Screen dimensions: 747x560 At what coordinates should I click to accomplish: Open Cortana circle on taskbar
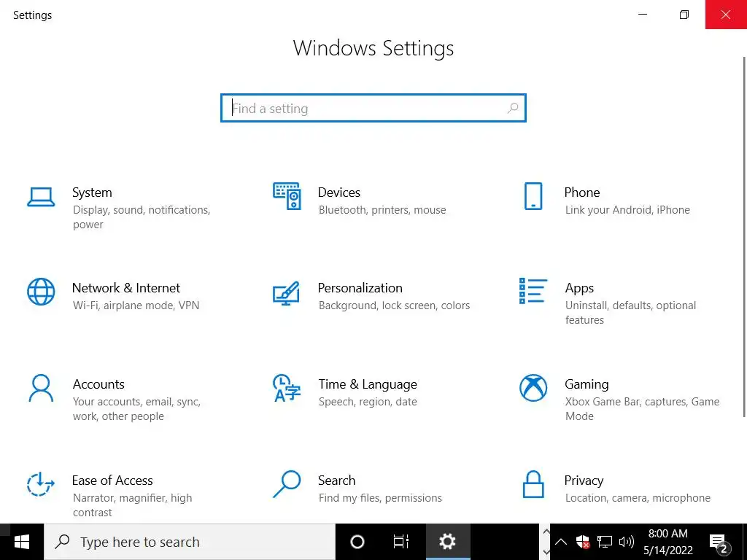pyautogui.click(x=357, y=542)
